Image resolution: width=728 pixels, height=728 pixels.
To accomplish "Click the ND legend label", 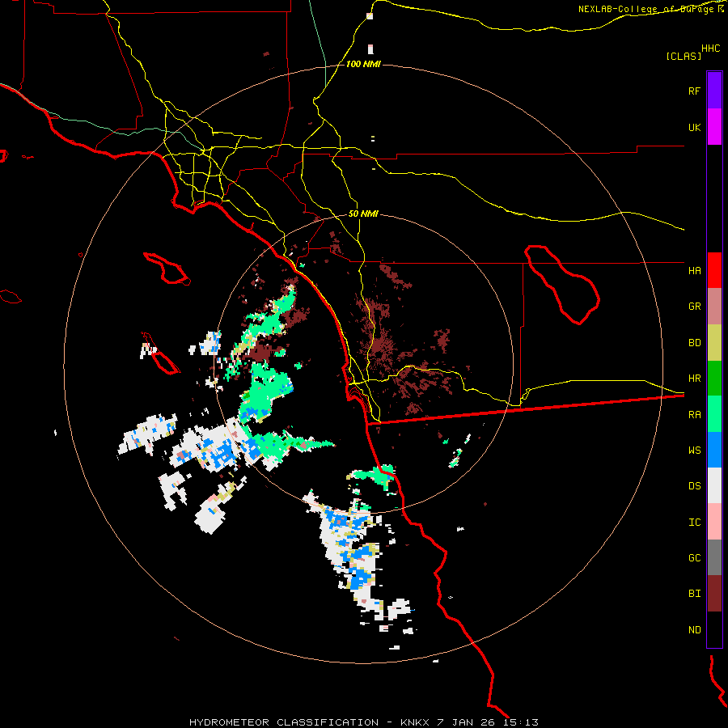I will 694,629.
